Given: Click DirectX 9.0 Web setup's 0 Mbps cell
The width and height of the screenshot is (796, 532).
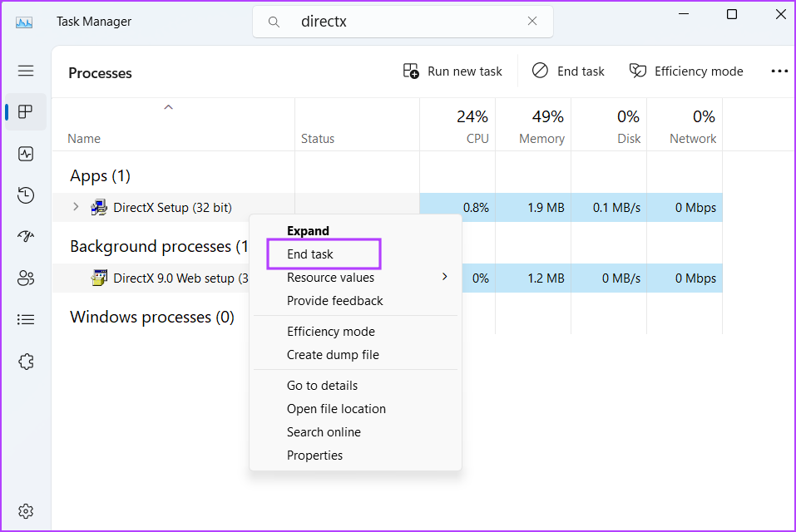Looking at the screenshot, I should point(685,278).
